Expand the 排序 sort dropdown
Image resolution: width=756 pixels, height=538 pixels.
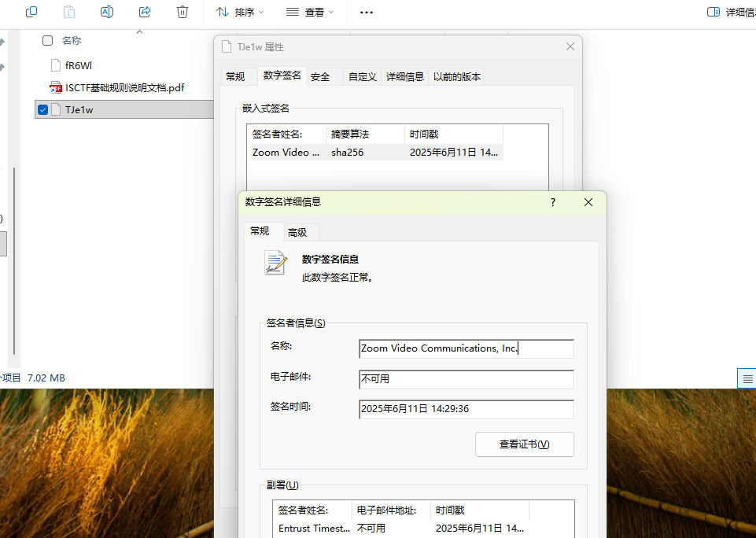(x=240, y=13)
